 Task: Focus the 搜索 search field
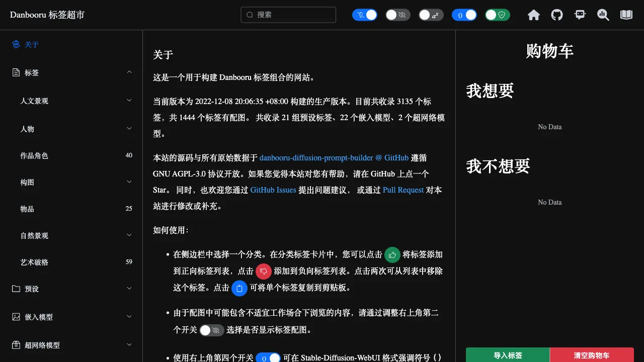coord(288,15)
